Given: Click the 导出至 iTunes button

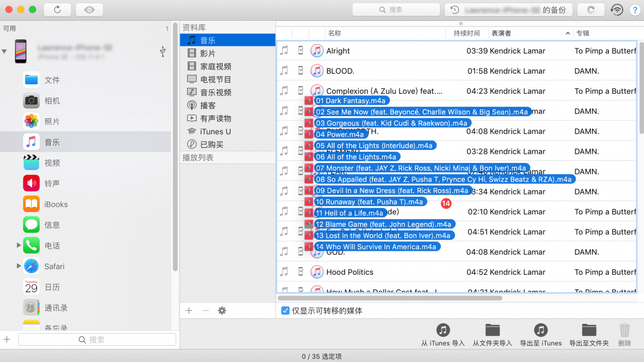Looking at the screenshot, I should pyautogui.click(x=540, y=335).
